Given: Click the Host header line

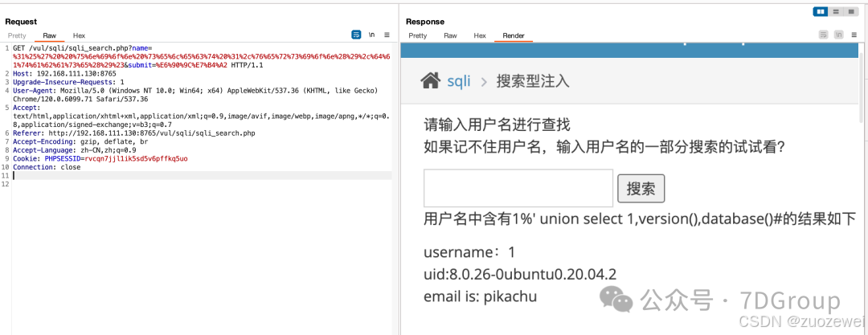Looking at the screenshot, I should point(64,73).
